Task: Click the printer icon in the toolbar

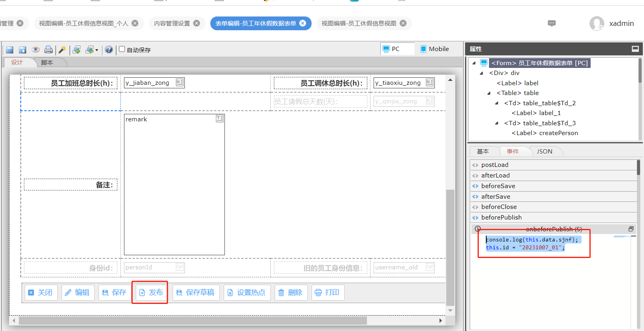Action: click(x=48, y=49)
